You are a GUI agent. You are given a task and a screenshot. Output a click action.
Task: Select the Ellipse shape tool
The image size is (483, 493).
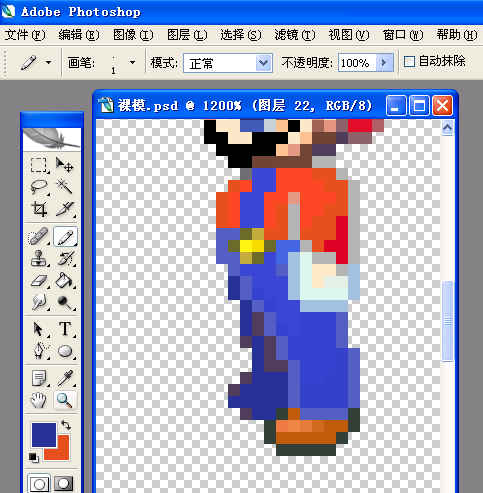[x=65, y=351]
